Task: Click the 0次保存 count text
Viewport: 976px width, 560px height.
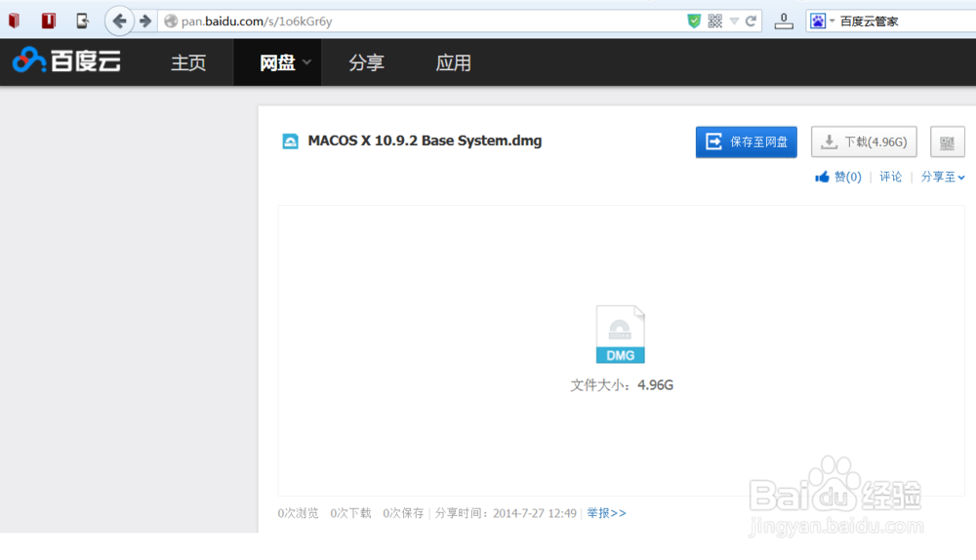Action: click(x=403, y=513)
